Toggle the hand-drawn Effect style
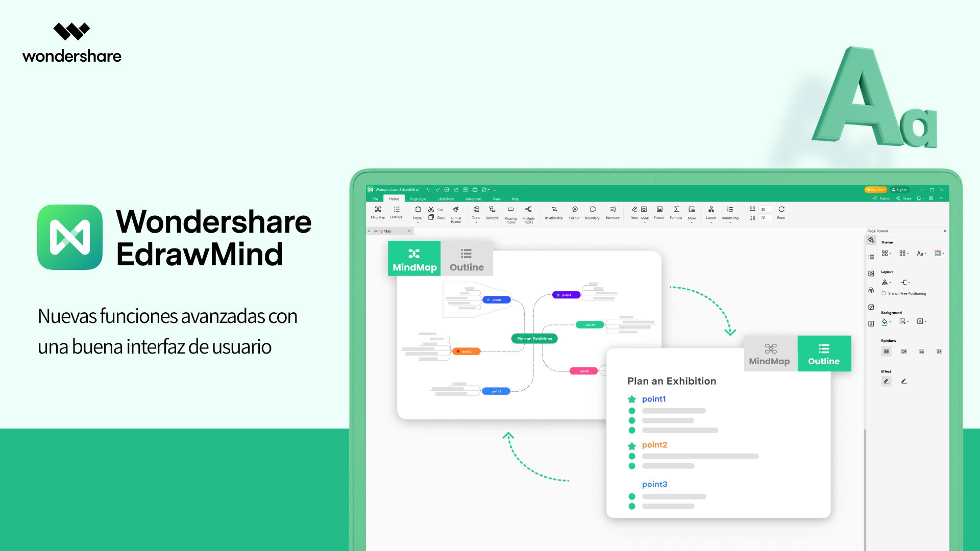This screenshot has width=980, height=551. click(904, 382)
